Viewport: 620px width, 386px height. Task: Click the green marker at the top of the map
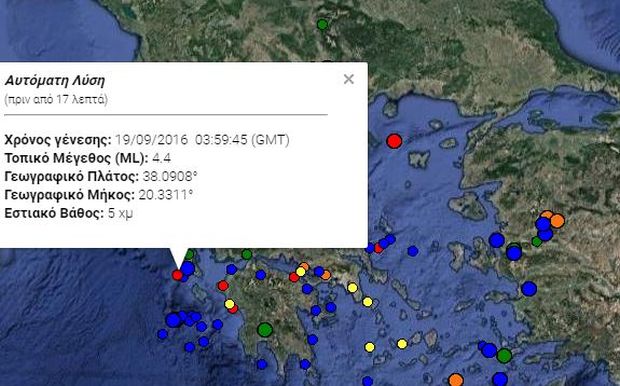pyautogui.click(x=322, y=25)
